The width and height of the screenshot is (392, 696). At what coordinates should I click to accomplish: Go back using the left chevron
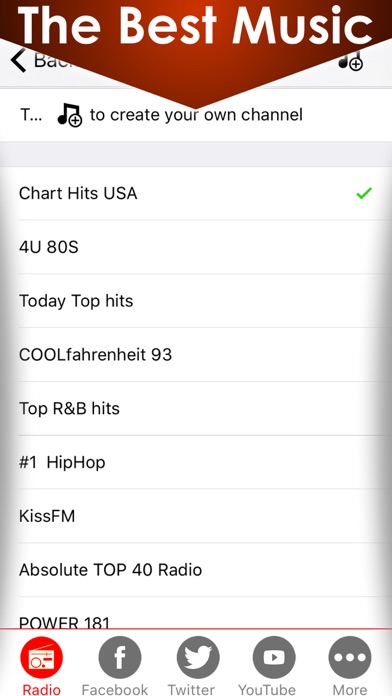pos(18,60)
